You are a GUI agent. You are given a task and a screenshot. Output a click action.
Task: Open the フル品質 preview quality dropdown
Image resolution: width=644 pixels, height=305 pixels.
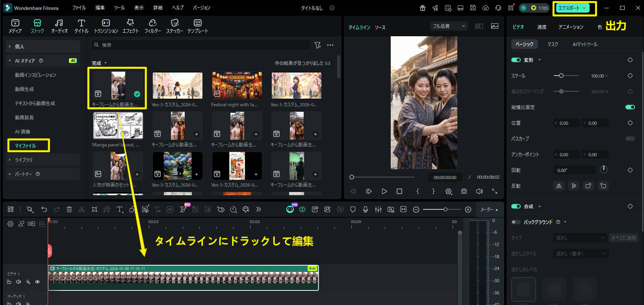pyautogui.click(x=449, y=26)
